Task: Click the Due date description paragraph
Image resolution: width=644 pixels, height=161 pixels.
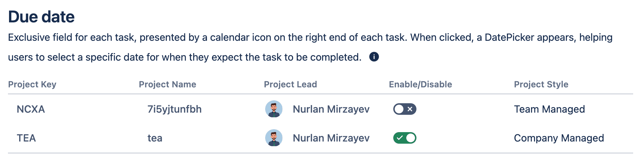Action: (310, 47)
